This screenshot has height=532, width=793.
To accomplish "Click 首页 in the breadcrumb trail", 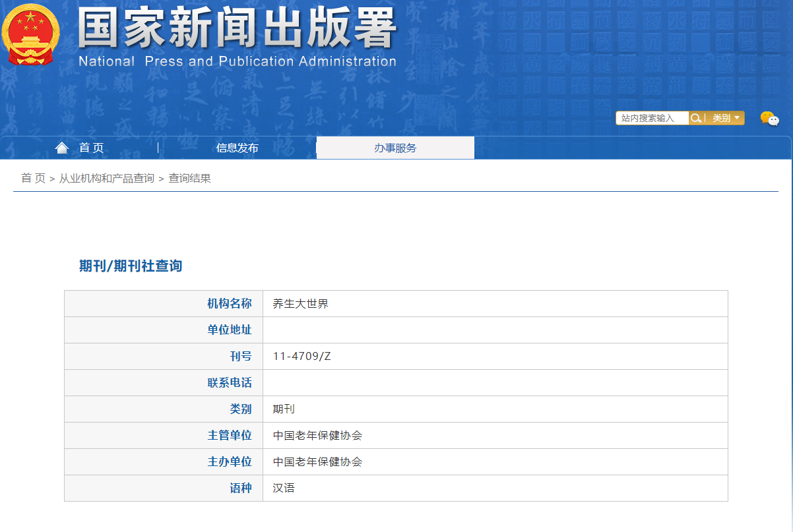I will pyautogui.click(x=33, y=178).
